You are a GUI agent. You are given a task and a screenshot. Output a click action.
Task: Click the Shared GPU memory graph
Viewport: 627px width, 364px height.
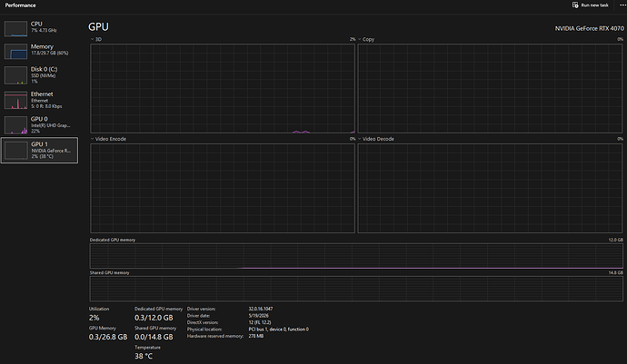pyautogui.click(x=356, y=289)
